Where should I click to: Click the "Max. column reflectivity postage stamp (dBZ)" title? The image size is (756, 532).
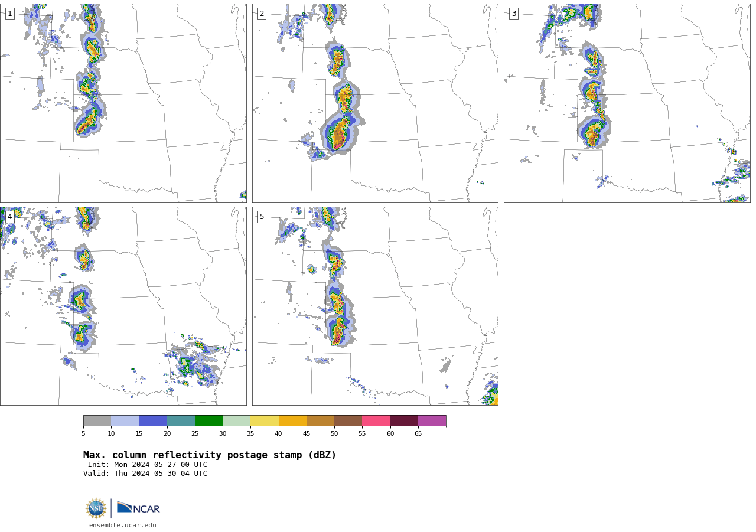pos(210,455)
